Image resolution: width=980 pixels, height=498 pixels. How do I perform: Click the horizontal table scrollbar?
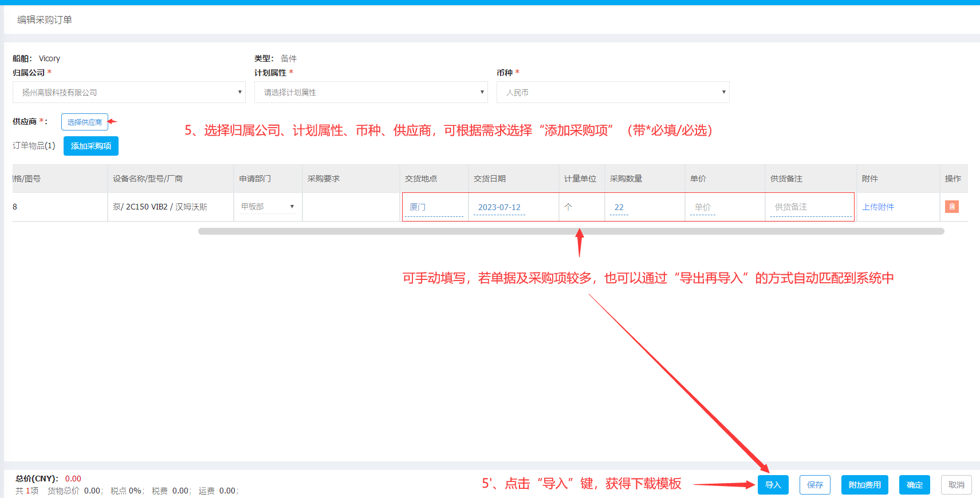pyautogui.click(x=571, y=231)
